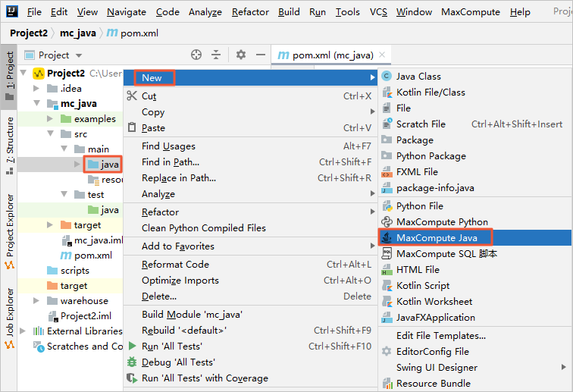Click the FXML File icon
This screenshot has height=392, width=573.
click(x=387, y=172)
